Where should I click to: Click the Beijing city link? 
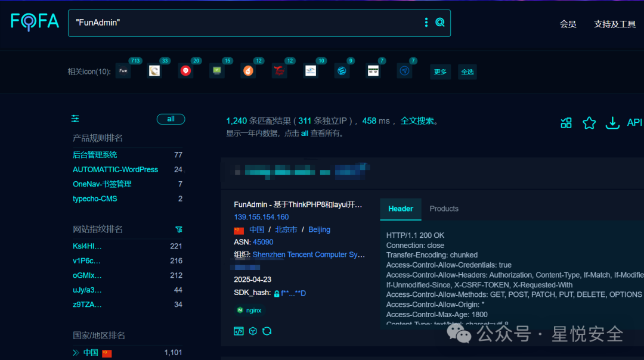click(x=319, y=229)
